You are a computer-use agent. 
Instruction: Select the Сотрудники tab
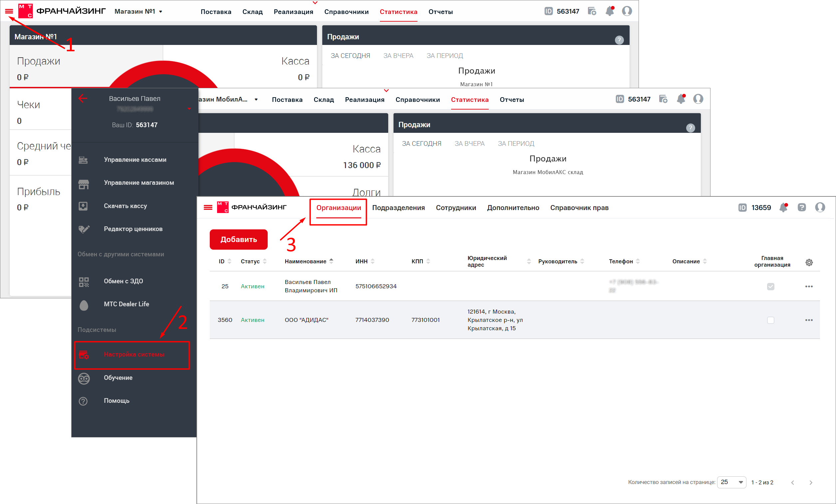[x=456, y=208]
